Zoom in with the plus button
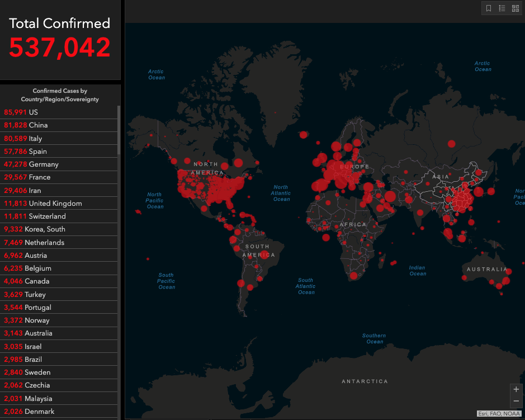 516,389
